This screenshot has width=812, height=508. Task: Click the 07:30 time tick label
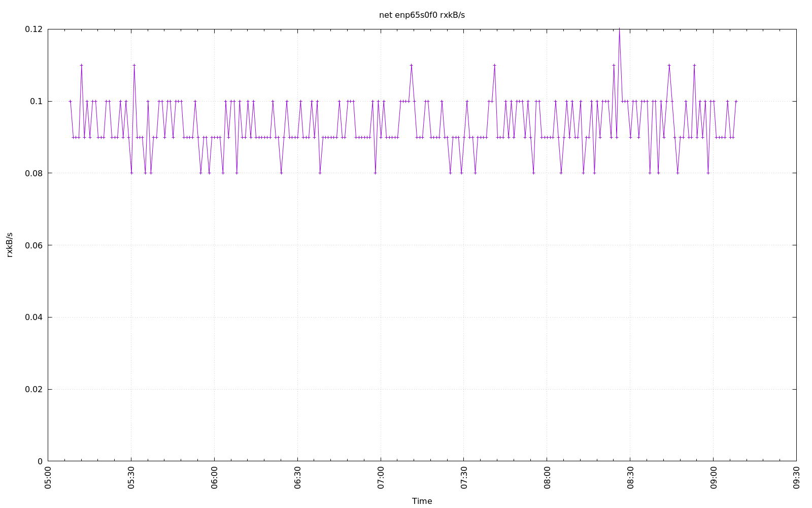pyautogui.click(x=464, y=478)
